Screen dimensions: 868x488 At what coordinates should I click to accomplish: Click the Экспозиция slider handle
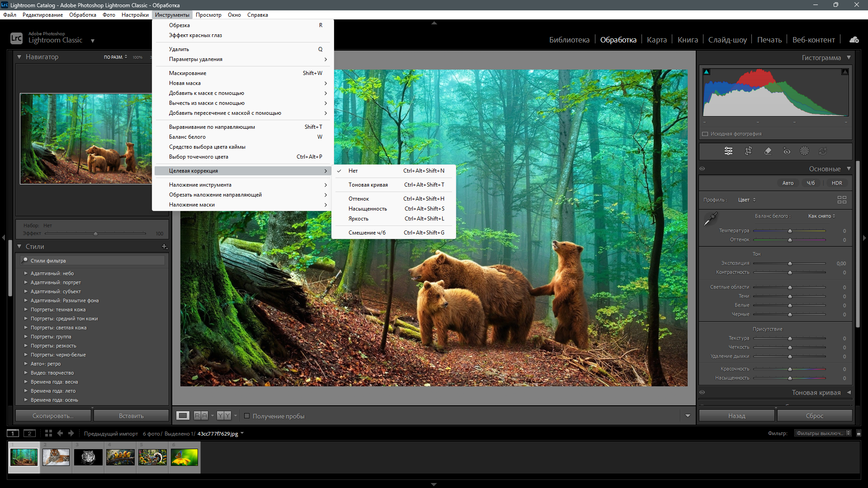(x=790, y=263)
